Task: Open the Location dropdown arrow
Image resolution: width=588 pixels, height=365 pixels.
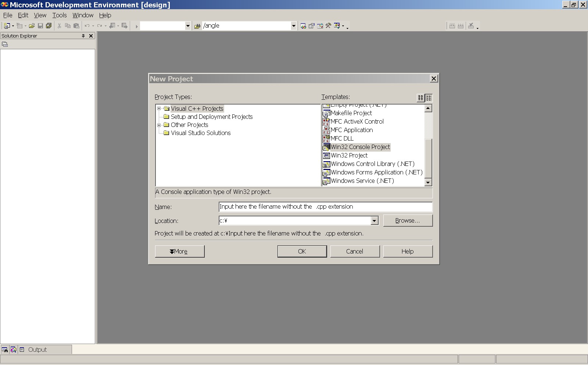Action: coord(374,221)
